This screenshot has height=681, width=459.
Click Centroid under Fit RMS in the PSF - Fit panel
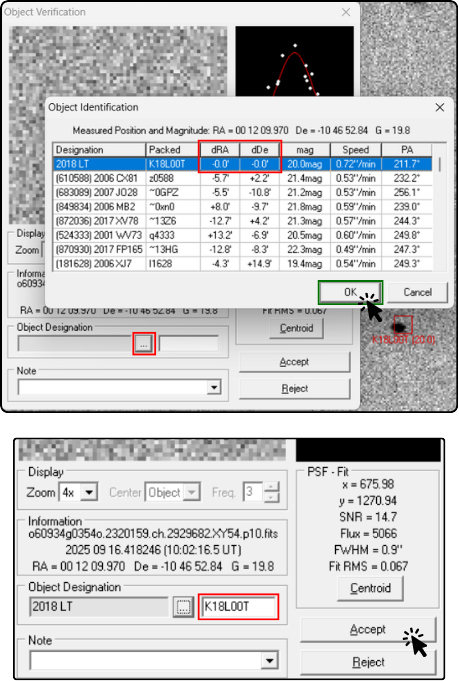[x=370, y=588]
